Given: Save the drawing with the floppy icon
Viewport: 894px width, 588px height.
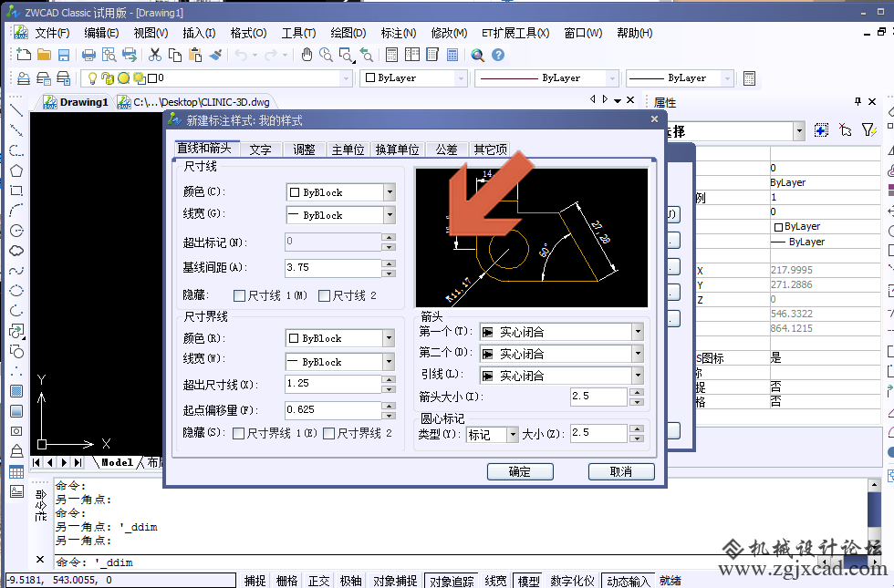Looking at the screenshot, I should 64,55.
